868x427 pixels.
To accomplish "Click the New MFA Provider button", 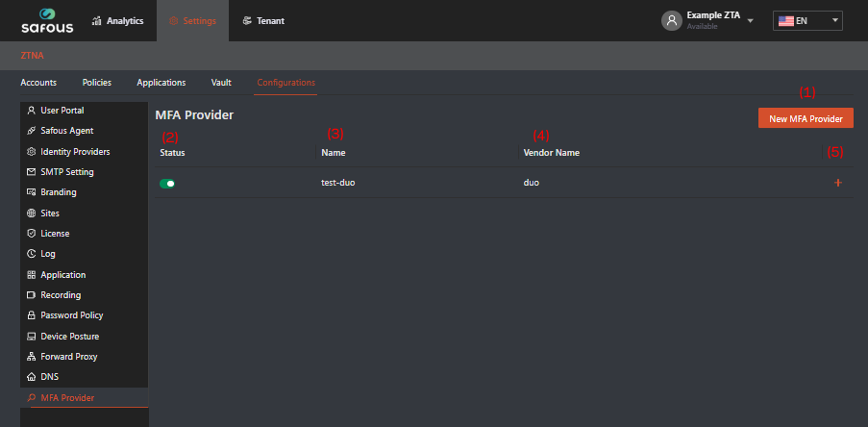I will pyautogui.click(x=806, y=119).
